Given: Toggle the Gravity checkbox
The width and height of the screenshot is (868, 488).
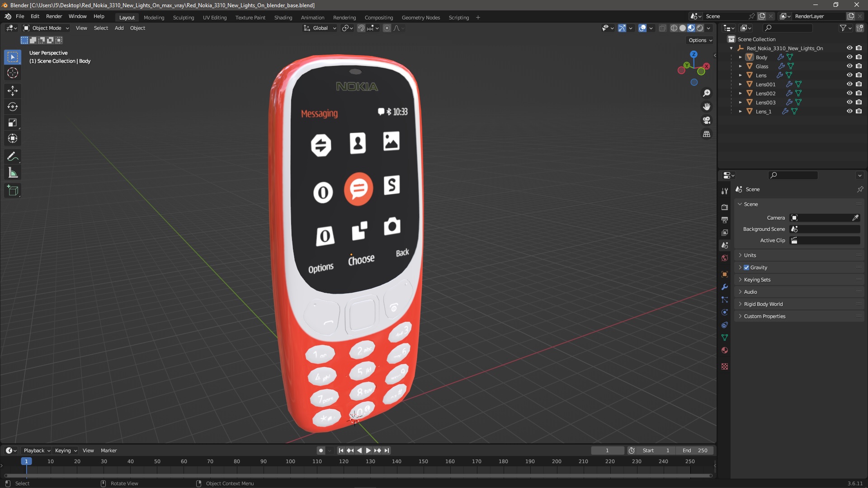Looking at the screenshot, I should [x=746, y=267].
